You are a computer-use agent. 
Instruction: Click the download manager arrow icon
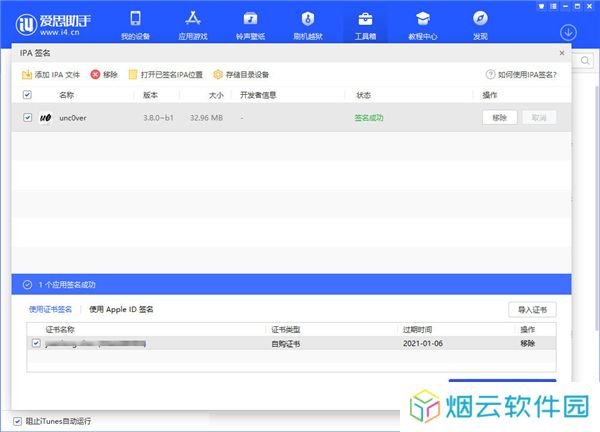coord(568,33)
